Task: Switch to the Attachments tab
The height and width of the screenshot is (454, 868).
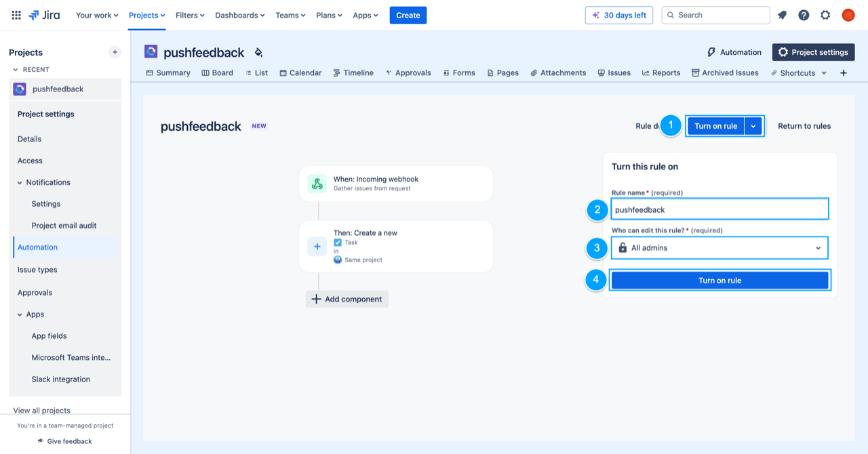Action: click(x=558, y=73)
